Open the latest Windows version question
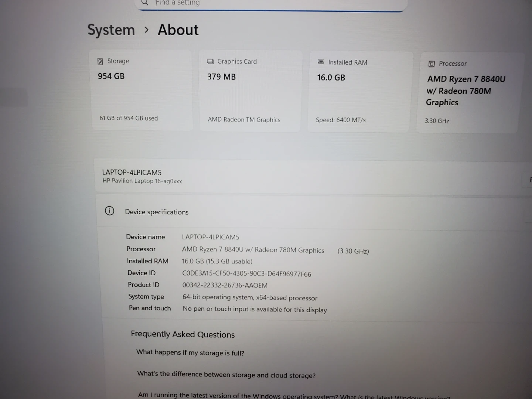 pos(294,396)
